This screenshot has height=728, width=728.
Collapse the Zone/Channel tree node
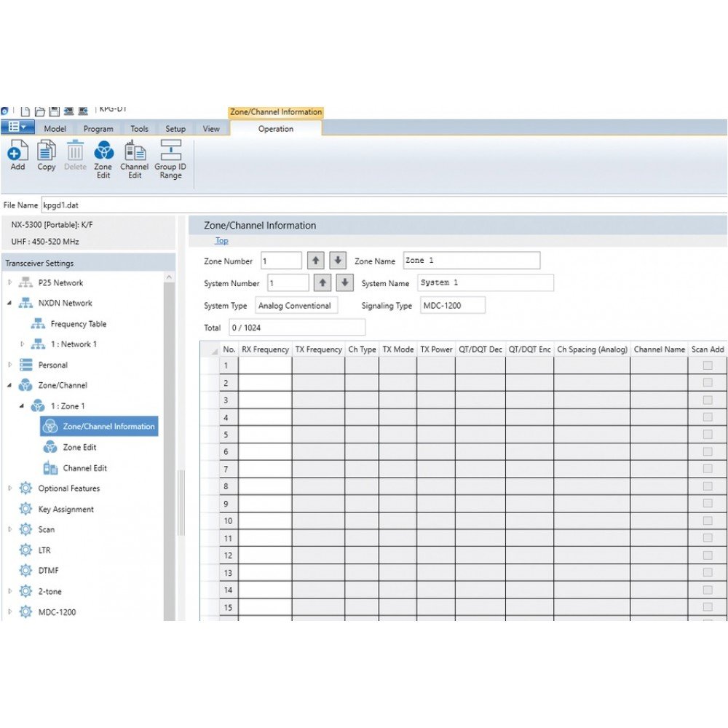click(10, 385)
